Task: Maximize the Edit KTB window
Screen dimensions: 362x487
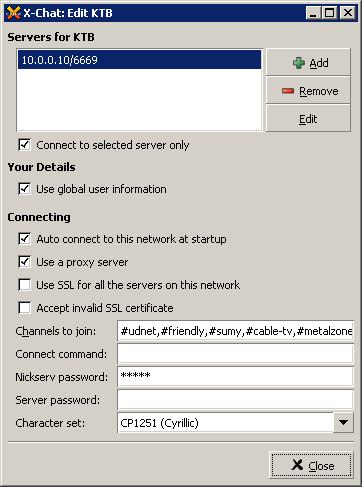Action: pyautogui.click(x=330, y=13)
